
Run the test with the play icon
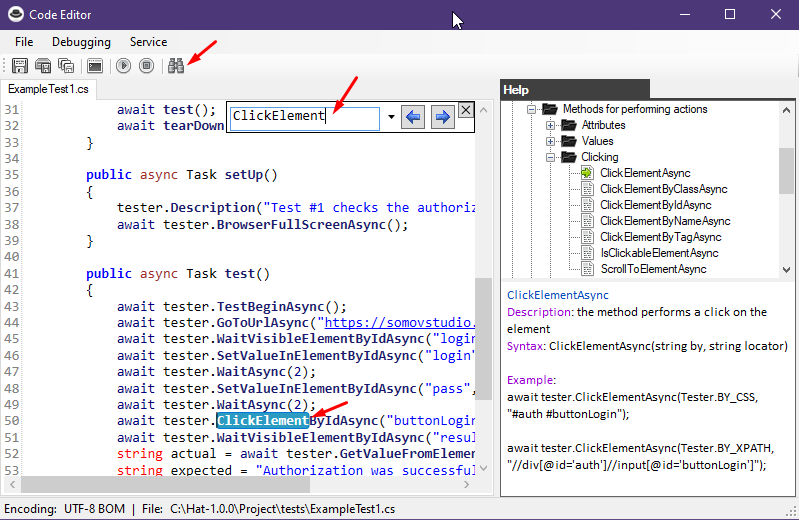tap(124, 66)
